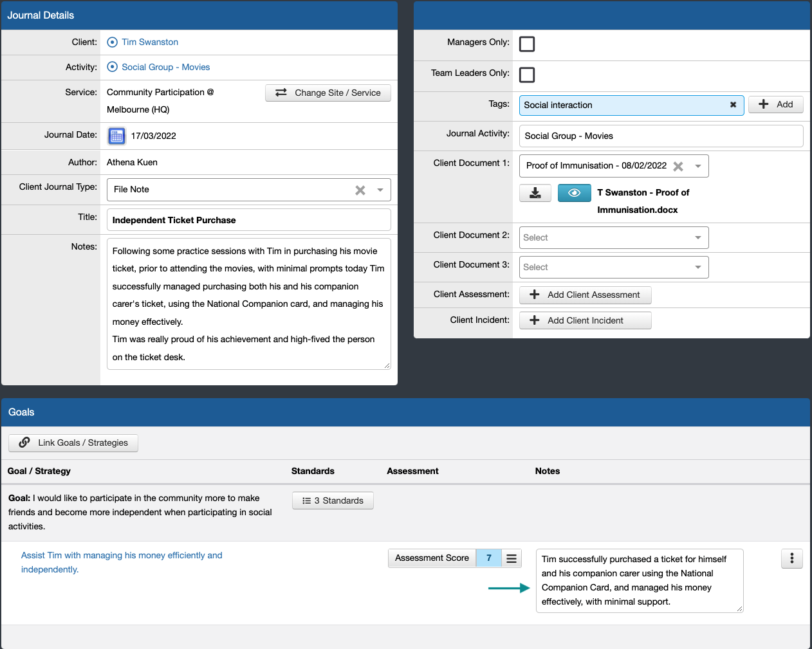812x649 pixels.
Task: Open the Tim Swanston client link
Action: pos(150,42)
